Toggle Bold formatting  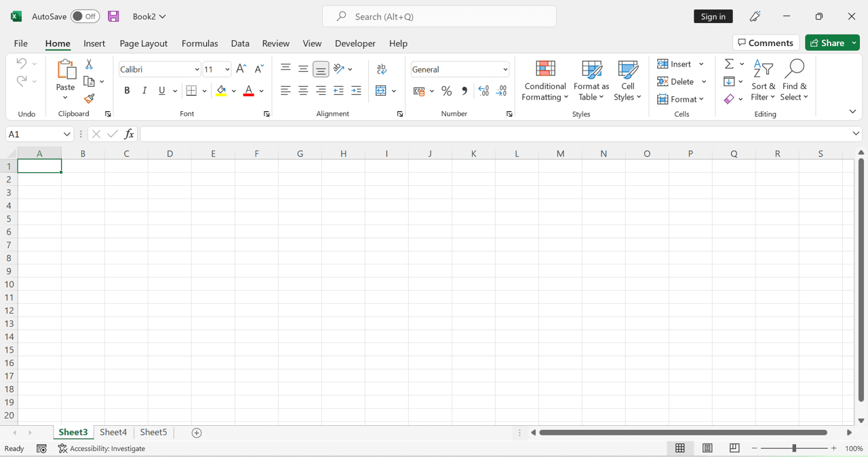coord(127,91)
